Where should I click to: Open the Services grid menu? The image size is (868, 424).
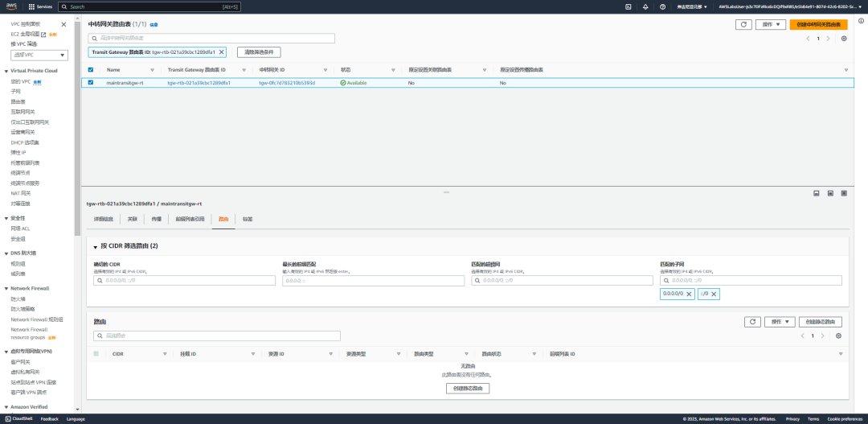click(40, 6)
